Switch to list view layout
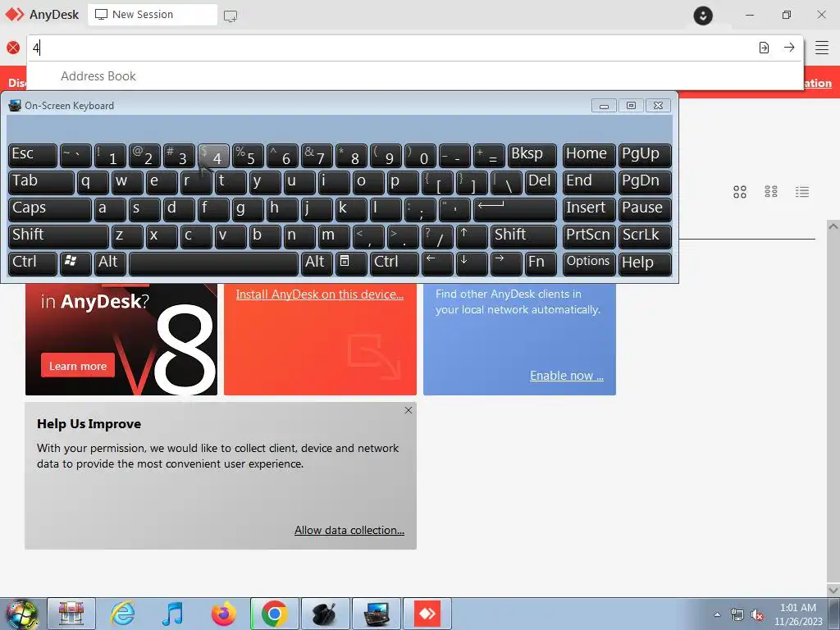The image size is (840, 630). point(802,192)
